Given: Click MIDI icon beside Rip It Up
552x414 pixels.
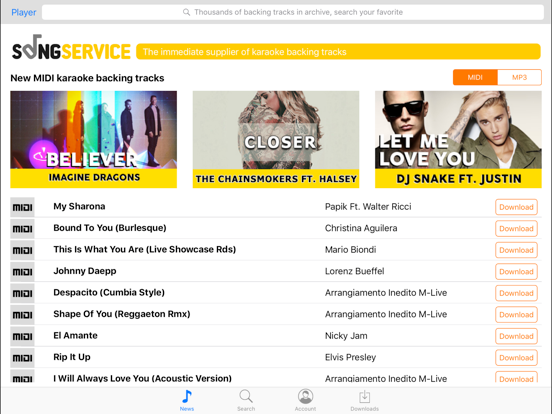Looking at the screenshot, I should point(22,358).
